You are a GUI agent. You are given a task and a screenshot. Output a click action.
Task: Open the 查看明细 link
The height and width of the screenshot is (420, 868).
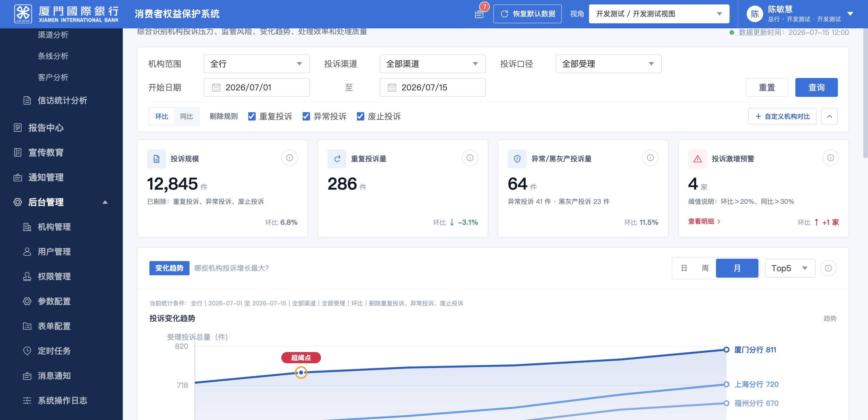704,222
